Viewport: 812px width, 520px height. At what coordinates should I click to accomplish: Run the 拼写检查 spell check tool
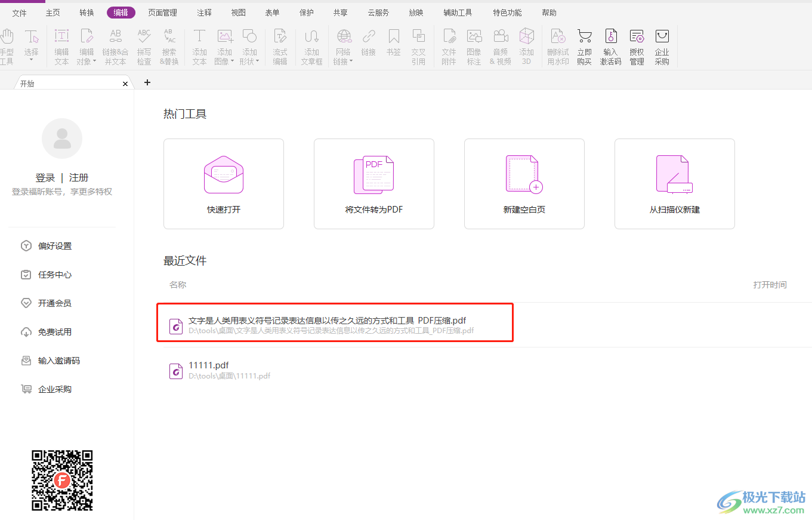click(x=144, y=46)
